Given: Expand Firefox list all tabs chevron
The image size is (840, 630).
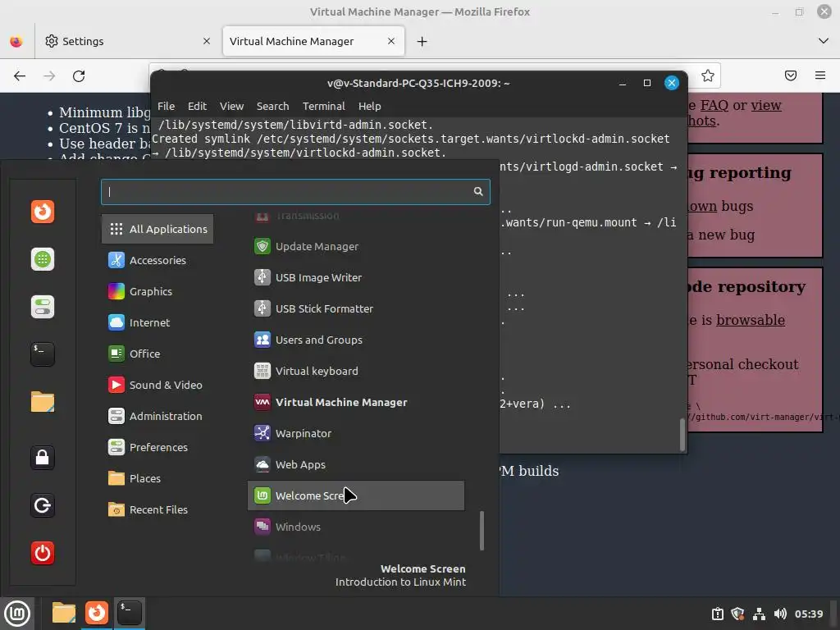Looking at the screenshot, I should click(x=823, y=41).
